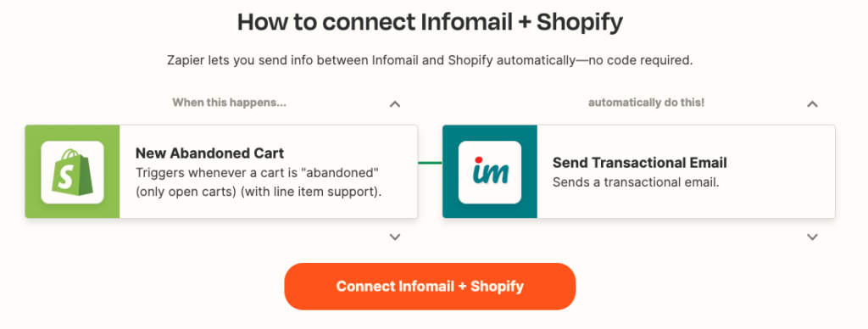Select the Send Transactional Email action title

[639, 163]
